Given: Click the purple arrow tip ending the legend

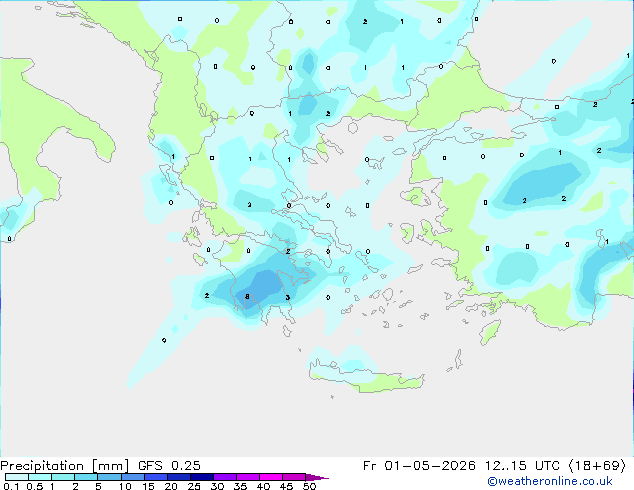Looking at the screenshot, I should 317,477.
